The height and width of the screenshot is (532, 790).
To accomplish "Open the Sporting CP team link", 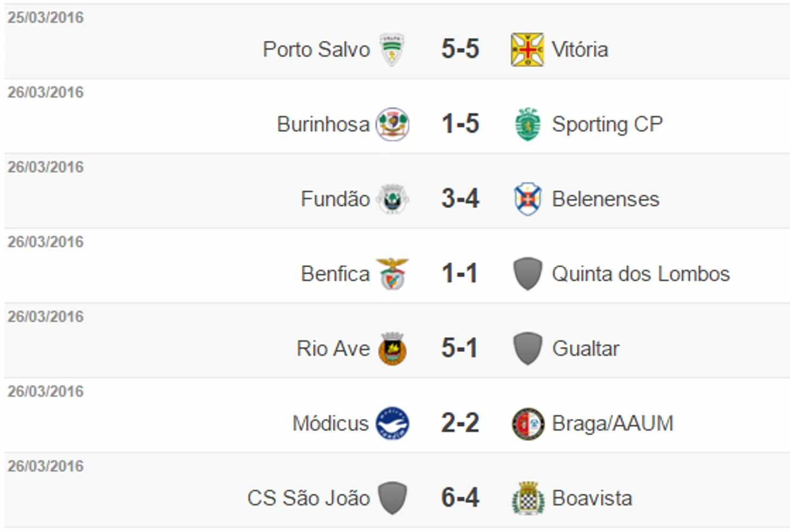I will pyautogui.click(x=607, y=124).
